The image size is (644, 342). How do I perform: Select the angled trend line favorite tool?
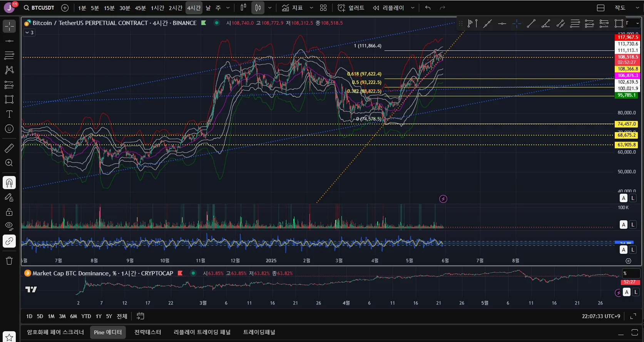point(545,24)
